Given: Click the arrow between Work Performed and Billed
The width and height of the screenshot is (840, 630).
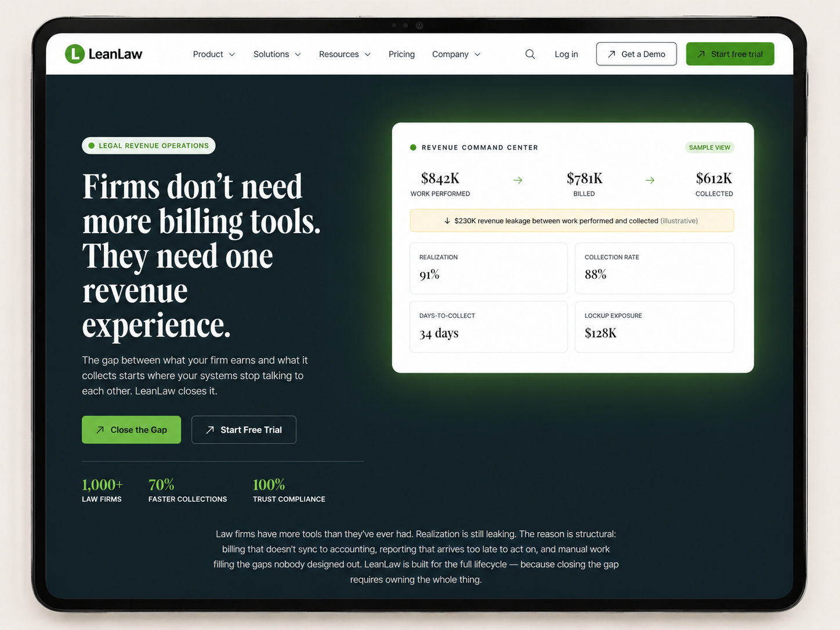Looking at the screenshot, I should (518, 180).
